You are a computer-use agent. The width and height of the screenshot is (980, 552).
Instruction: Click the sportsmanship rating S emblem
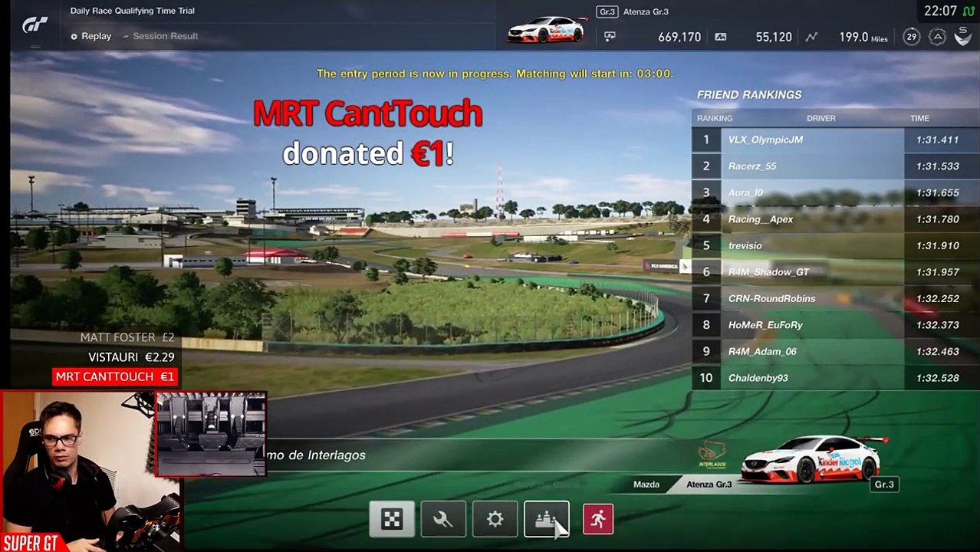pos(963,36)
